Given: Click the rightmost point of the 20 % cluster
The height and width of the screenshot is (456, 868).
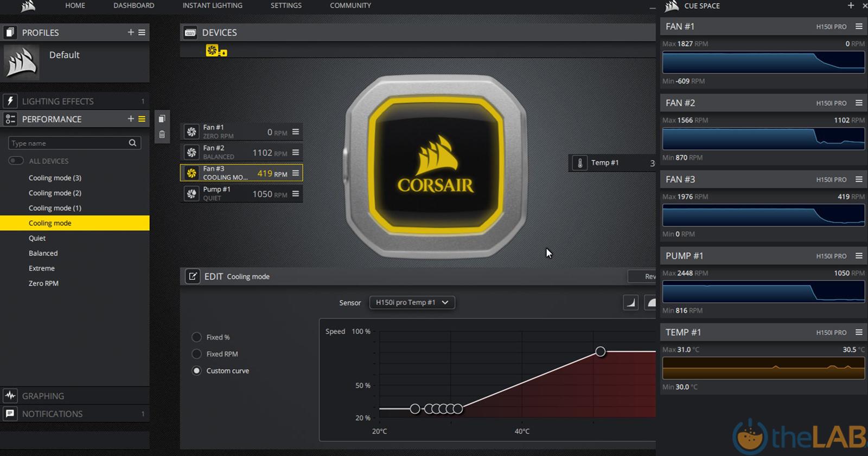Looking at the screenshot, I should (x=458, y=409).
